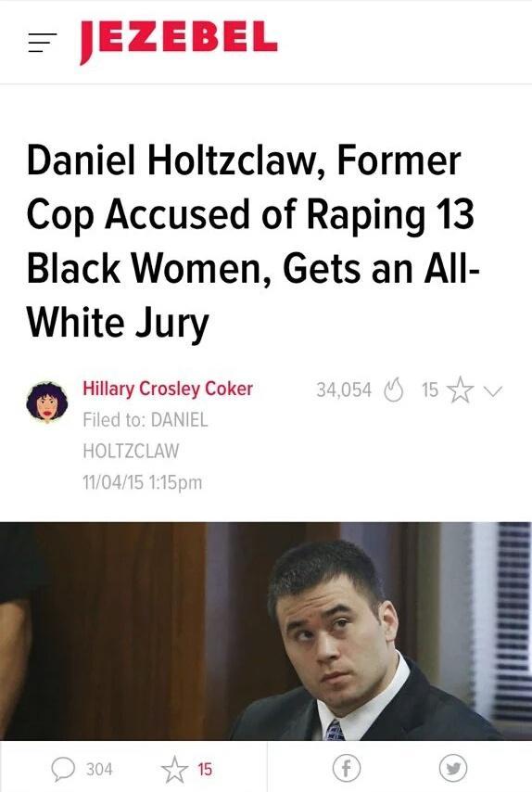Open comments via the speech bubble icon
532x792 pixels.
point(64,769)
